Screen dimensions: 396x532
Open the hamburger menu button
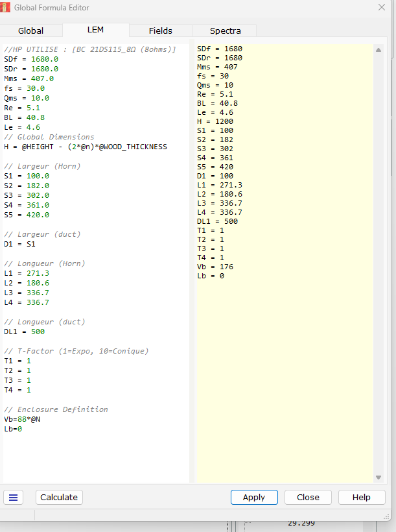coord(13,497)
